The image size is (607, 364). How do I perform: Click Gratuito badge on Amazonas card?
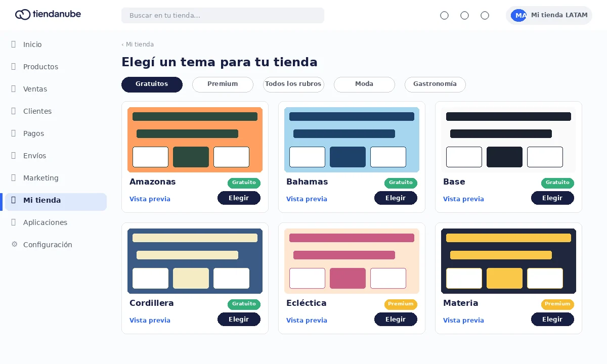[x=244, y=183]
